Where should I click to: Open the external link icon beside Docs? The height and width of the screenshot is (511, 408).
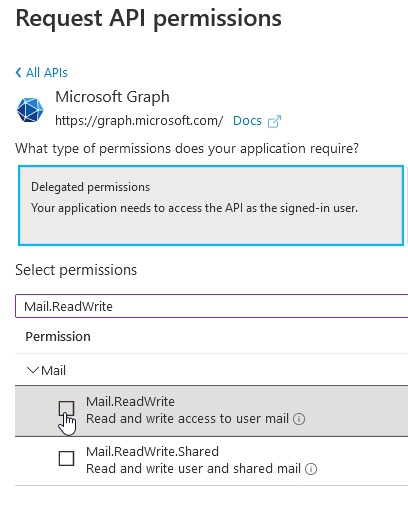(x=274, y=121)
